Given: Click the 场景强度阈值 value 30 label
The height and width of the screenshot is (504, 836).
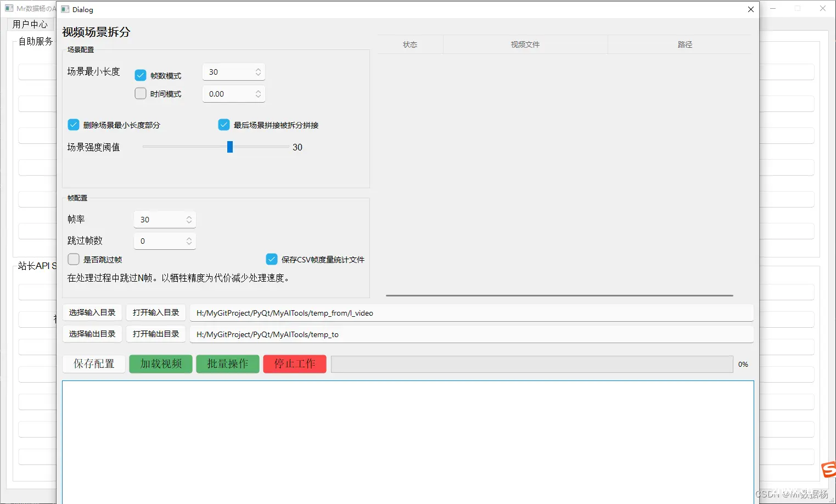Looking at the screenshot, I should click(298, 147).
